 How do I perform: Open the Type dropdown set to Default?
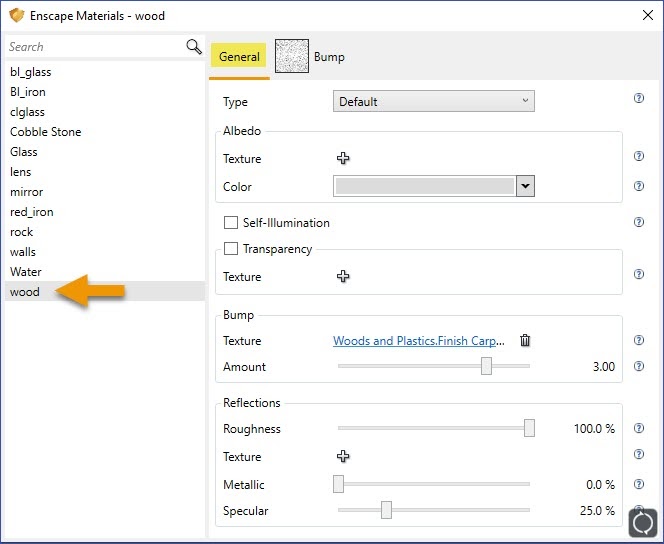tap(434, 101)
